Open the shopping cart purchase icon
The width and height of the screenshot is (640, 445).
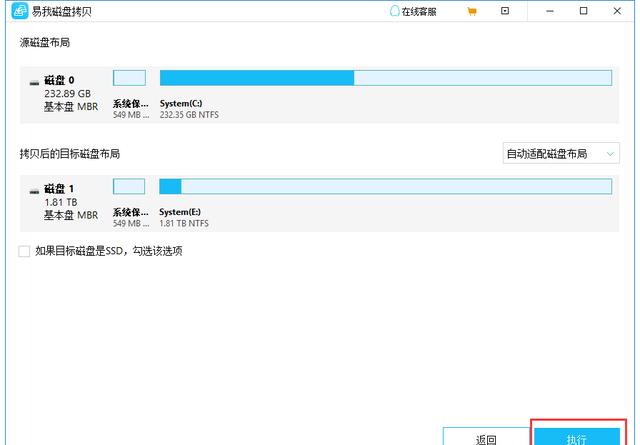click(472, 11)
